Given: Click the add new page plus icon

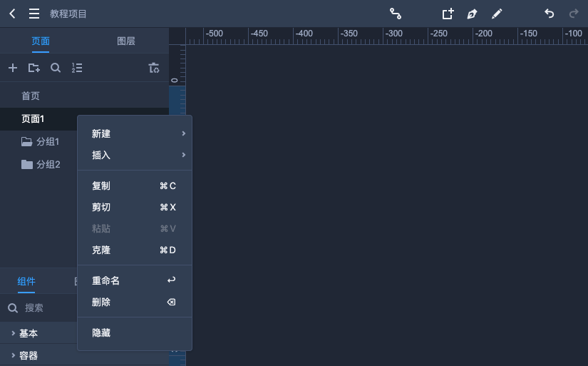Looking at the screenshot, I should (x=12, y=68).
